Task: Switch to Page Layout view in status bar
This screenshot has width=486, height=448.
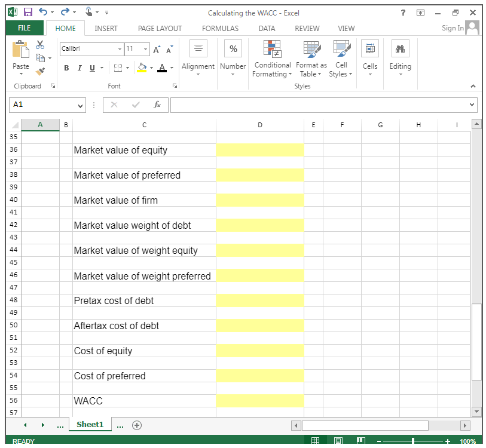Action: [338, 440]
